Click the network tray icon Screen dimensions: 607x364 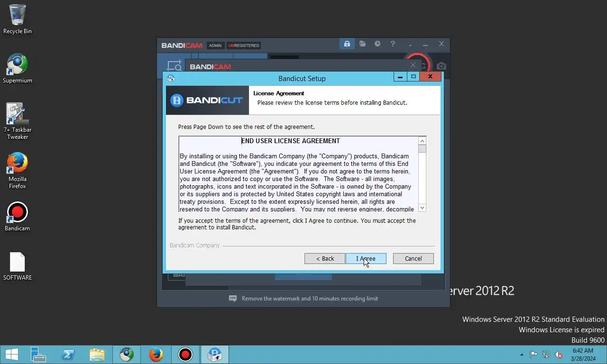[x=546, y=355]
